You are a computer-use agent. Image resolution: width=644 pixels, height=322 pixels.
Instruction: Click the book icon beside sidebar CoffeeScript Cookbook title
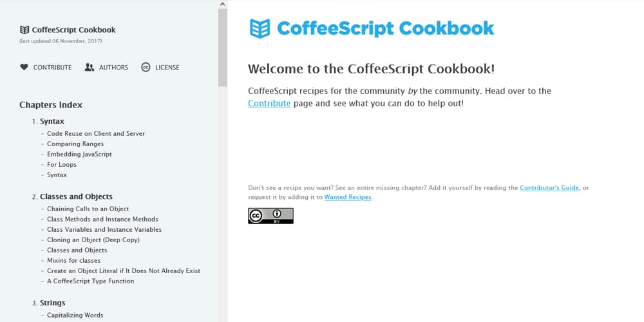click(x=24, y=30)
